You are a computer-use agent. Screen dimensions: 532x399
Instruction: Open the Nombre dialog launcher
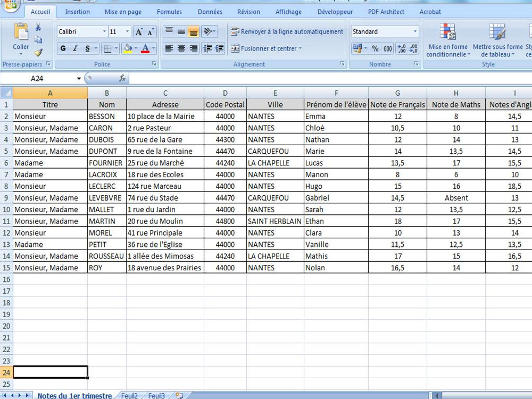pos(417,64)
